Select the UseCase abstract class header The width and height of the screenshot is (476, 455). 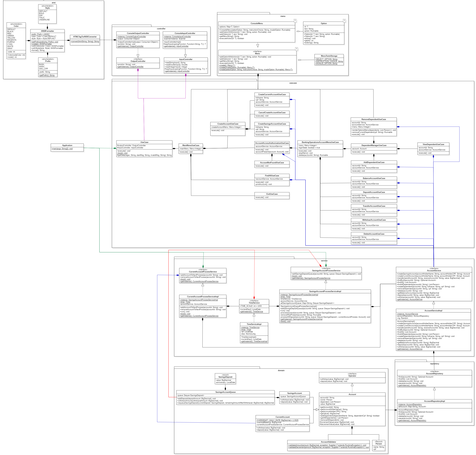coord(144,142)
